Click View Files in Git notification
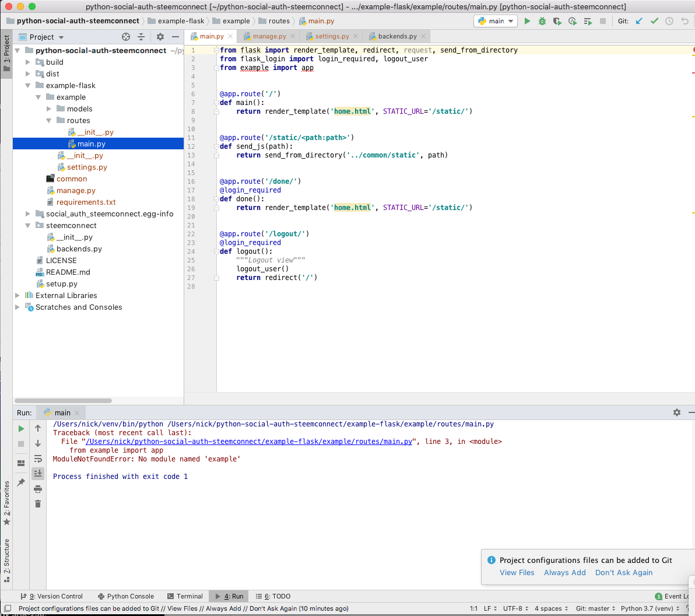Viewport: 695px width, 616px height. pos(517,572)
